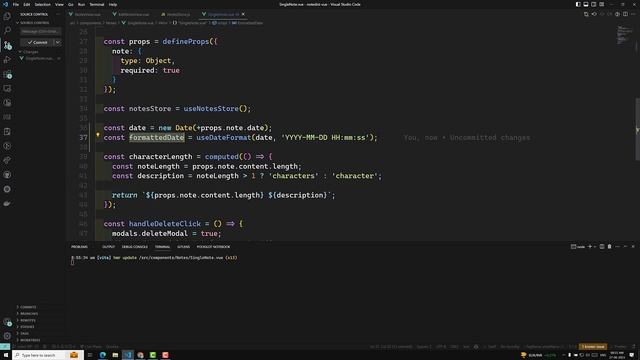Click the commit message input field

tap(41, 31)
